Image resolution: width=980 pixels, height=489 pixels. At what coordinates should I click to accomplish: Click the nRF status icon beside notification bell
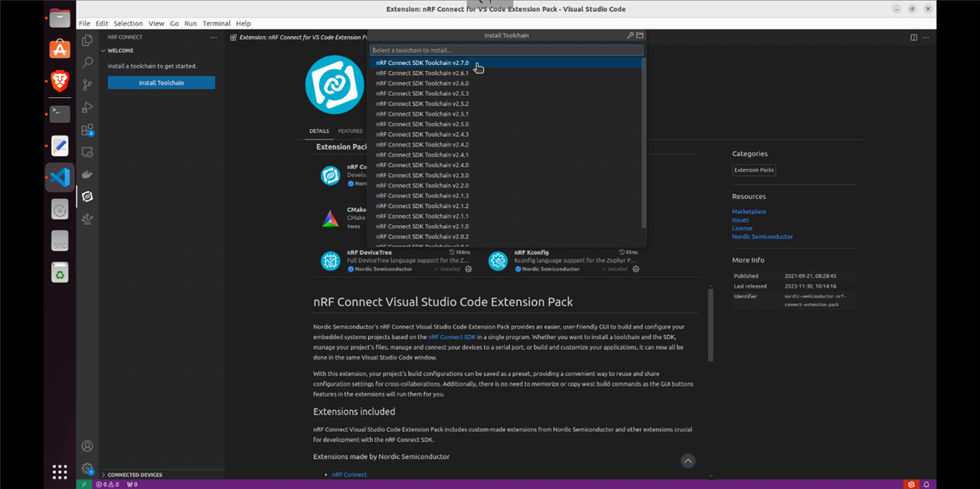(x=911, y=484)
